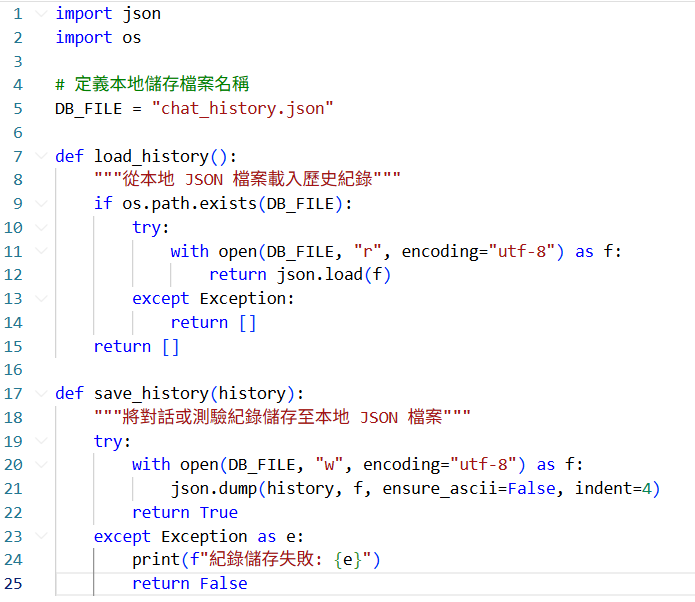Click line number 25 in the gutter
The image size is (695, 602).
(13, 583)
